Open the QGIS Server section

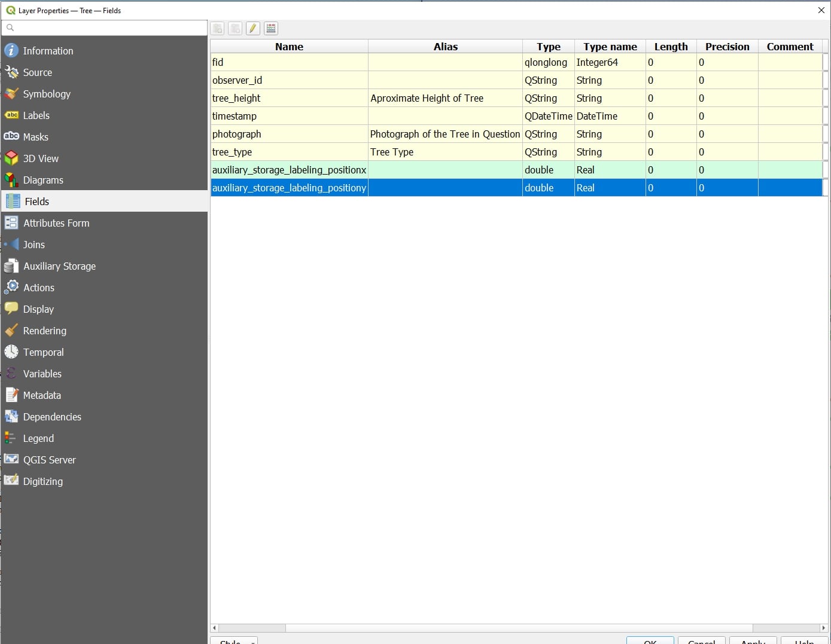pyautogui.click(x=49, y=460)
